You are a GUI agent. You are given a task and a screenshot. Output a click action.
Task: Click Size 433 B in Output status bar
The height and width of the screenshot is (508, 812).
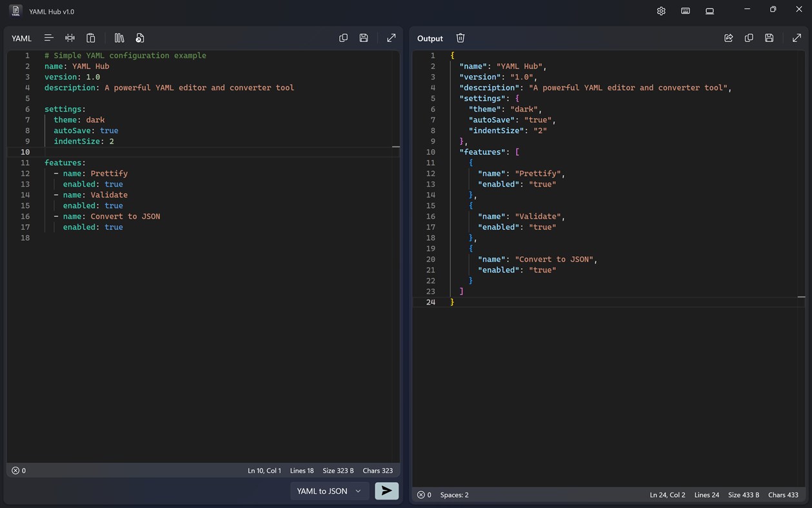click(744, 495)
